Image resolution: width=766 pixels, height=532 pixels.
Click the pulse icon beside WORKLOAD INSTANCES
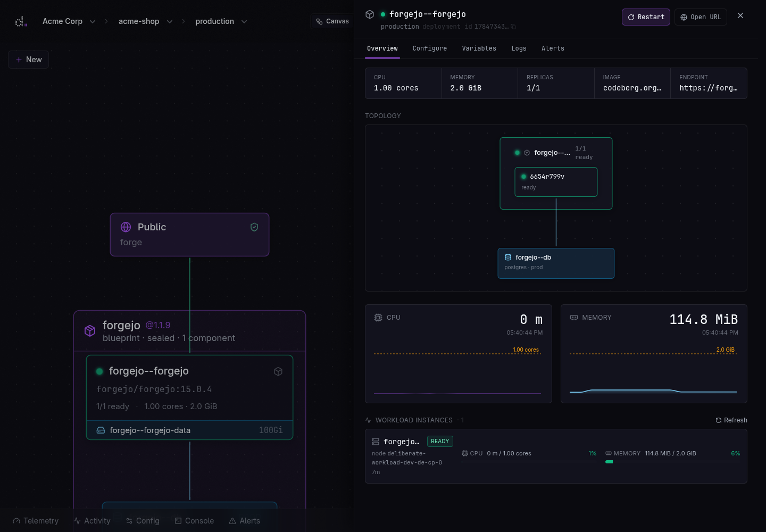[x=368, y=420]
